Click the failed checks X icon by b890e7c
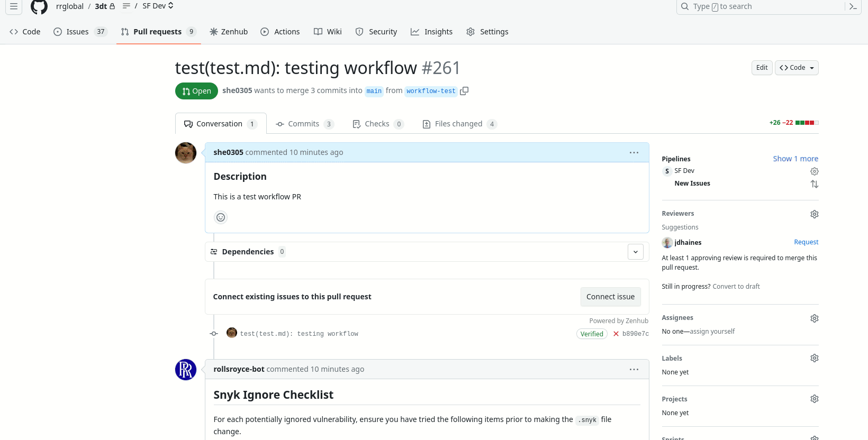 [616, 334]
